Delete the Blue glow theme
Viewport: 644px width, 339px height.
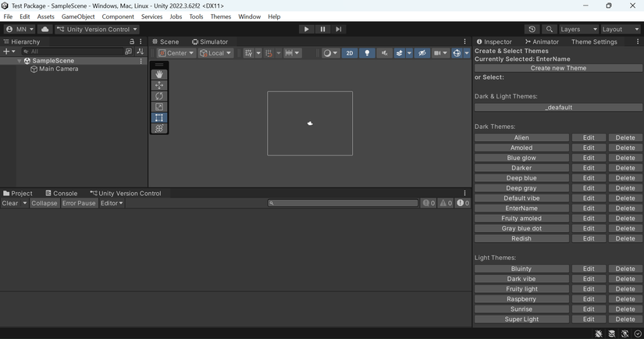(x=625, y=158)
